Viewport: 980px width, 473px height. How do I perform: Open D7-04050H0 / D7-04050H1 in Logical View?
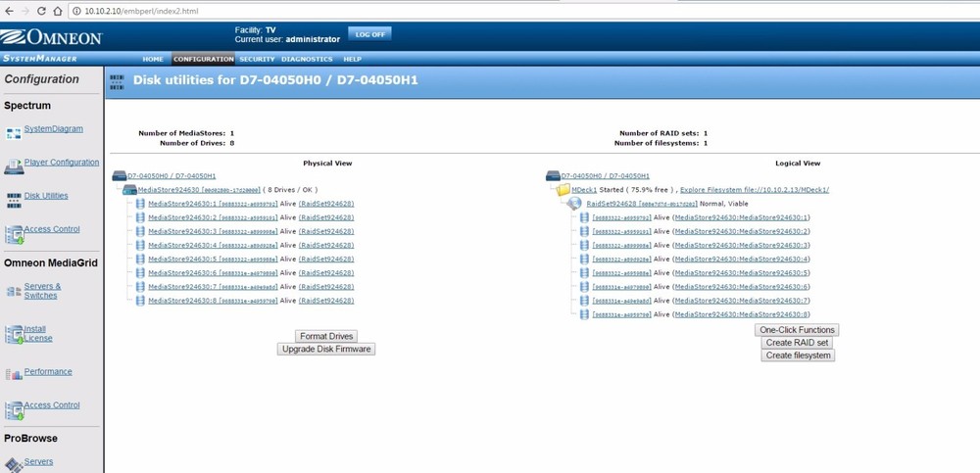pos(605,176)
